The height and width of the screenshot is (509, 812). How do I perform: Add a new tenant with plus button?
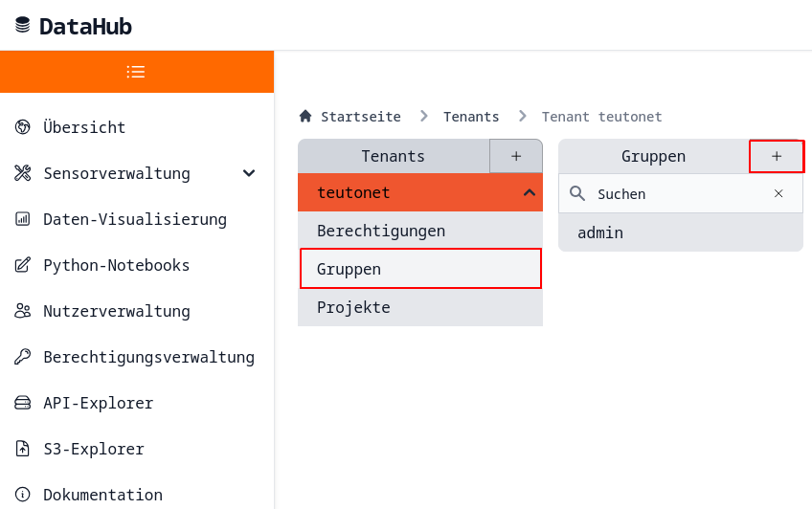click(x=516, y=156)
